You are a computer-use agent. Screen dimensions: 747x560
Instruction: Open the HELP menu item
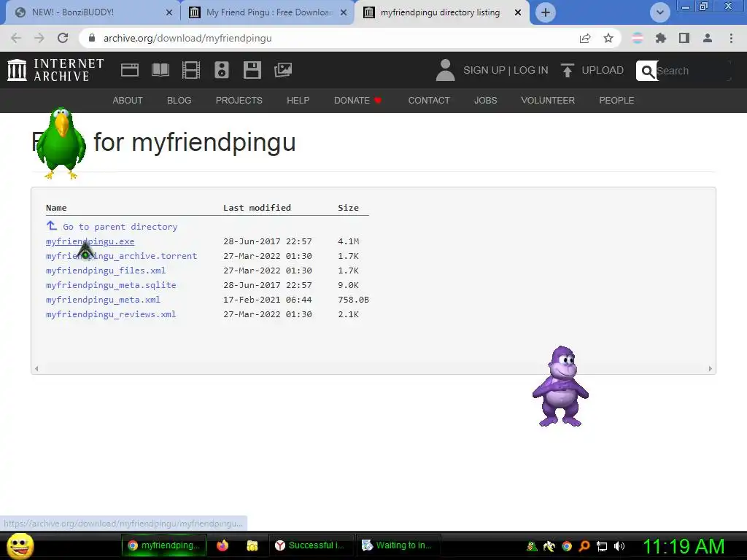(x=298, y=101)
